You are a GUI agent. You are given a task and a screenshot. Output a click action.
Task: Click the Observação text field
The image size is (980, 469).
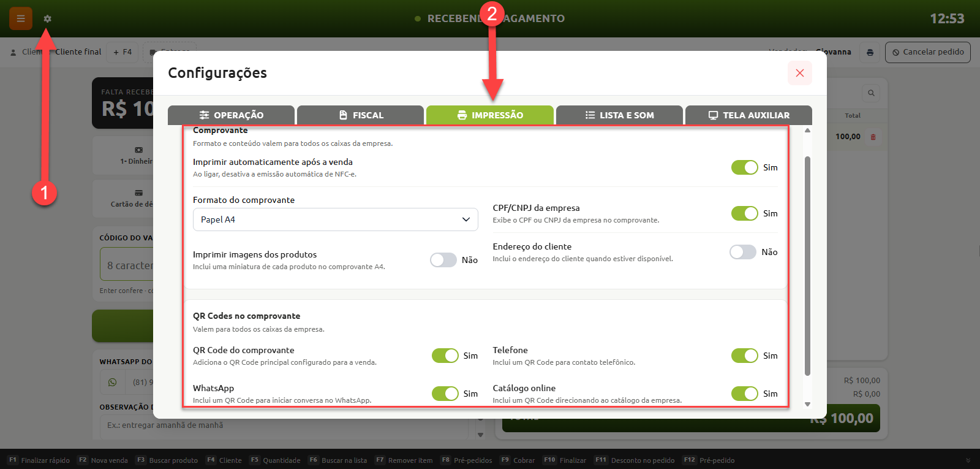[284, 425]
